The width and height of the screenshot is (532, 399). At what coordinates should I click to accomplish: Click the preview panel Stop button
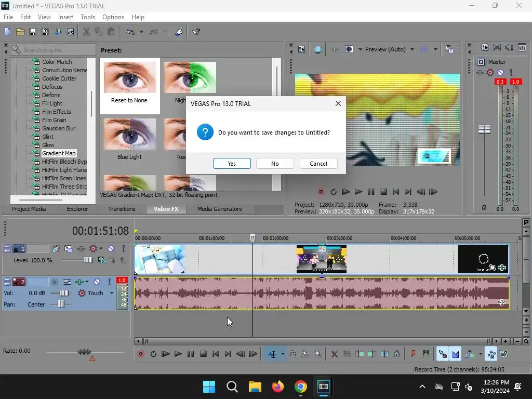point(384,192)
